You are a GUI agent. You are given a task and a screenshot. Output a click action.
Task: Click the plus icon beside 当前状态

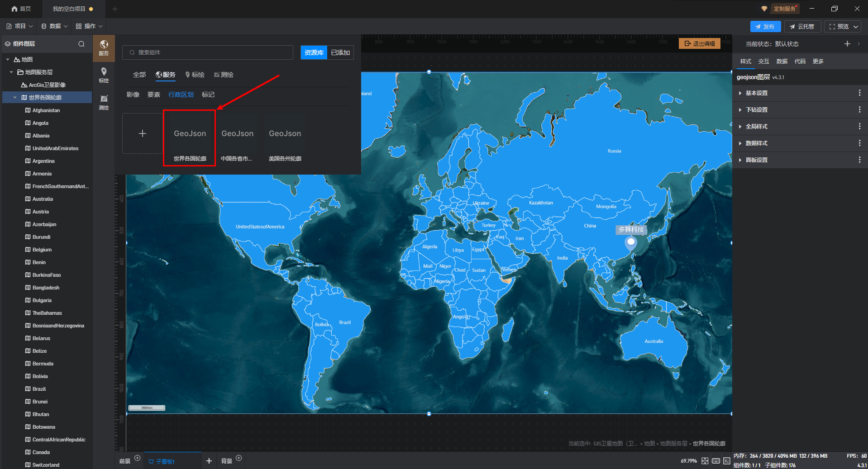(x=847, y=44)
